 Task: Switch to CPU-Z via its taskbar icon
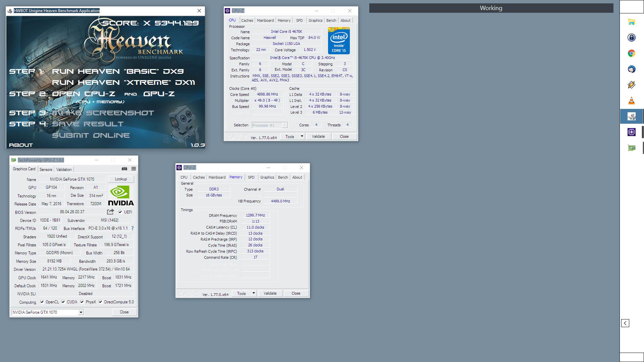(631, 132)
